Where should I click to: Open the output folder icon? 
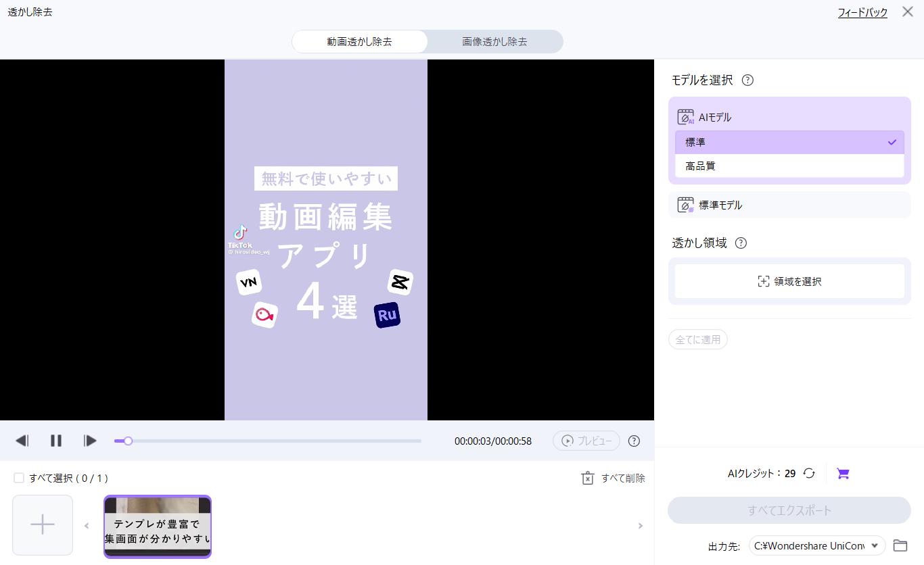900,545
